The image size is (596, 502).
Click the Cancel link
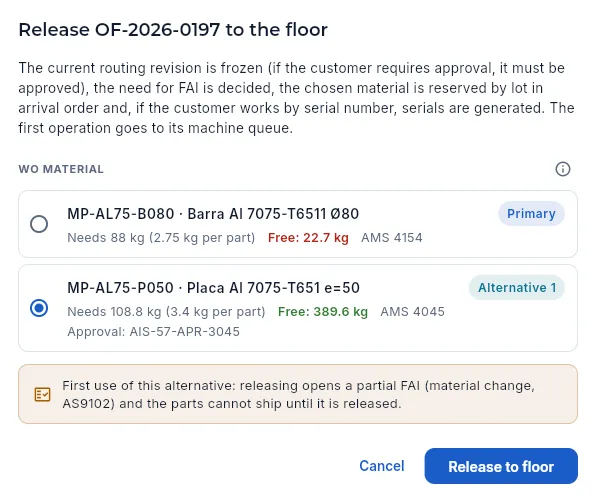382,466
